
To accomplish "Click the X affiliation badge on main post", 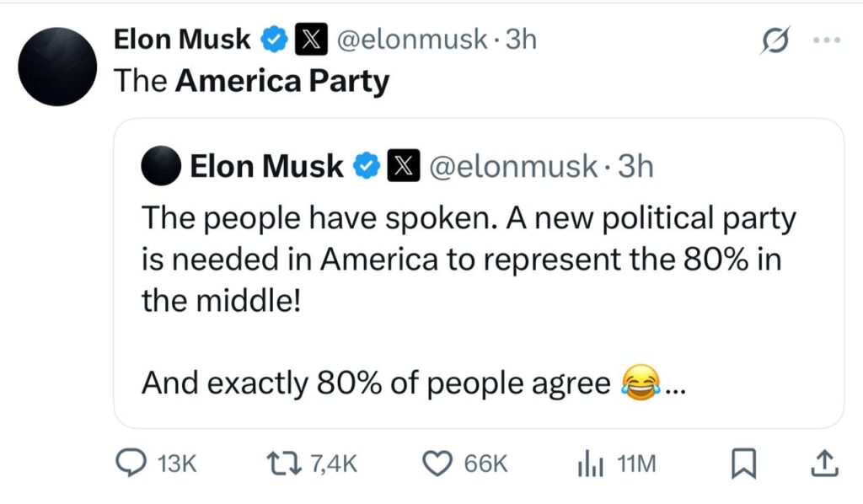I will [x=311, y=40].
